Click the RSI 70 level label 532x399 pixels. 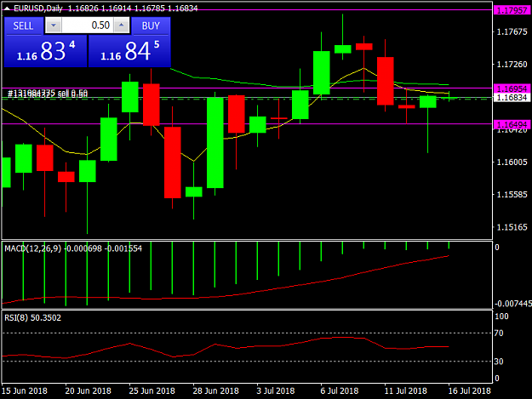[499, 333]
